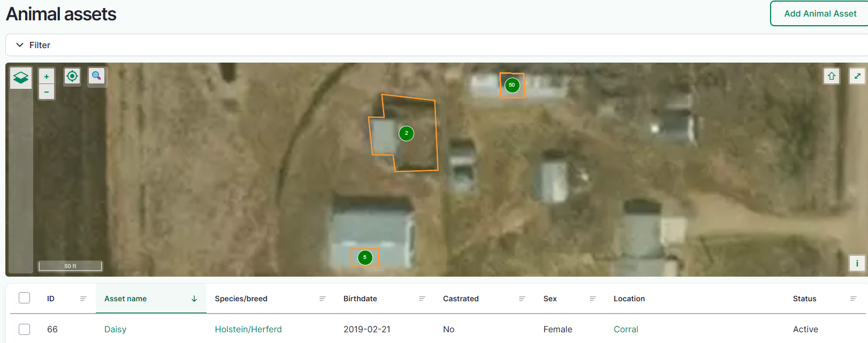
Task: Click the Female sex cell
Action: 558,329
